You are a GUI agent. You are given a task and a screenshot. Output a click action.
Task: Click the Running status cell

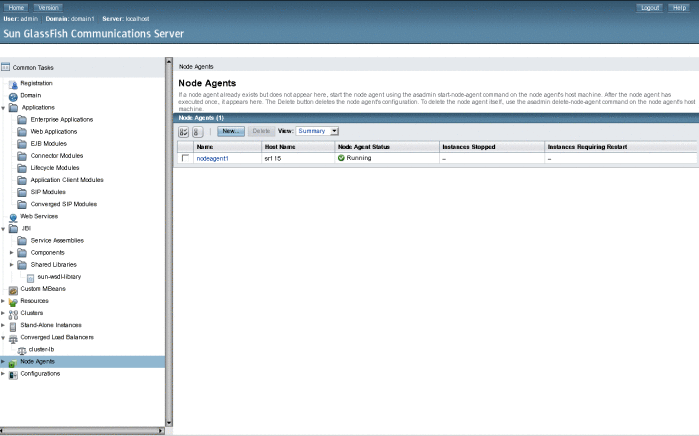coord(387,158)
